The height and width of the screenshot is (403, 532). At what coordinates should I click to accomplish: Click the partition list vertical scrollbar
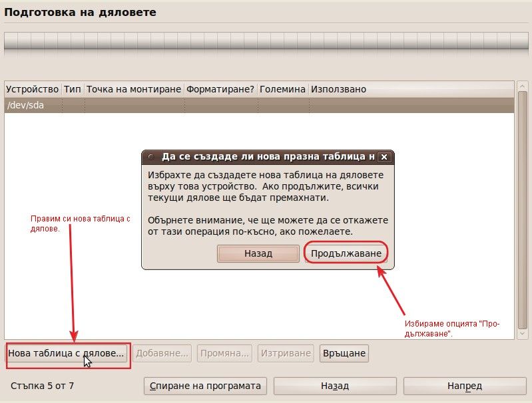(x=522, y=210)
